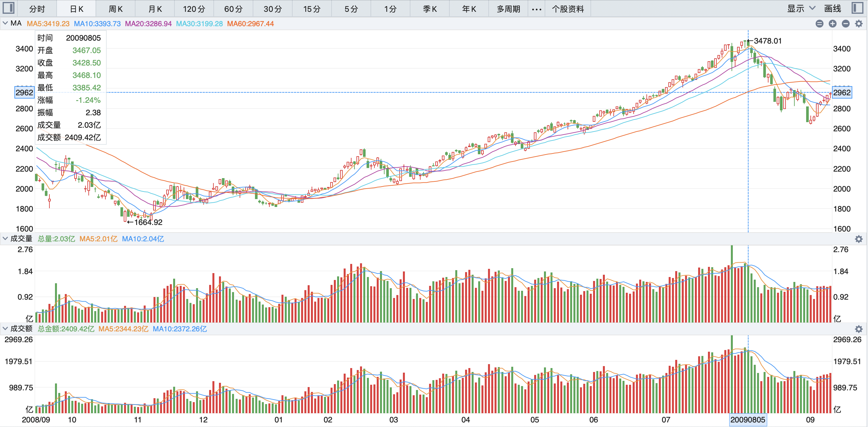Click the 20090805 date marker on axis
Image resolution: width=868 pixels, height=427 pixels.
click(x=747, y=420)
